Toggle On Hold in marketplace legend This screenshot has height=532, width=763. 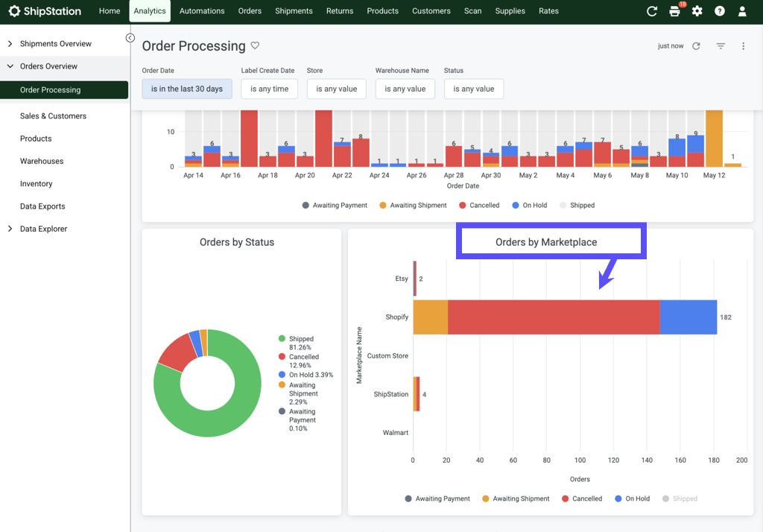(x=633, y=499)
